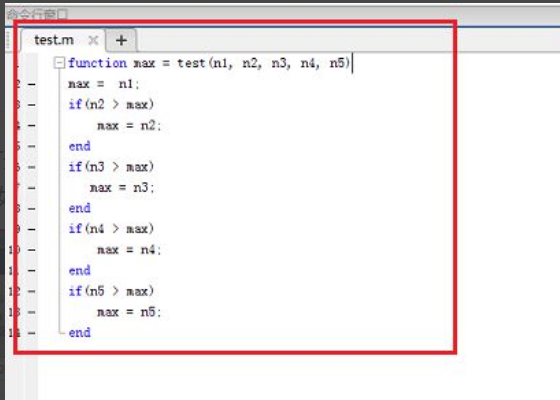
Task: Toggle breakpoint dash beside if(n3 > max)
Action: [x=31, y=167]
